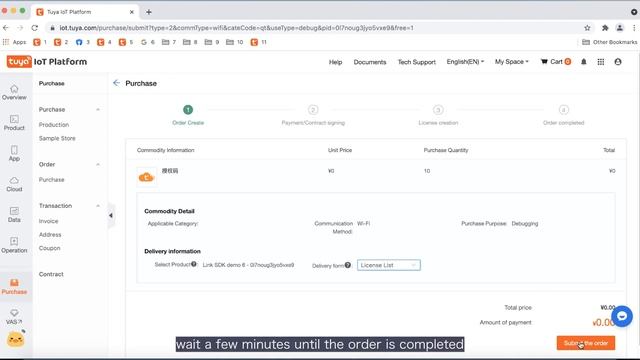640x360 pixels.
Task: Open the Google bookmark numbered 6
Action: point(148,42)
